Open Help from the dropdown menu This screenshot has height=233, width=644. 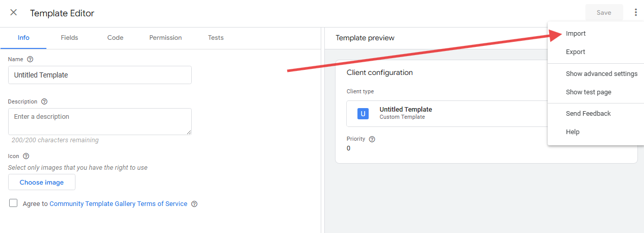point(596,132)
